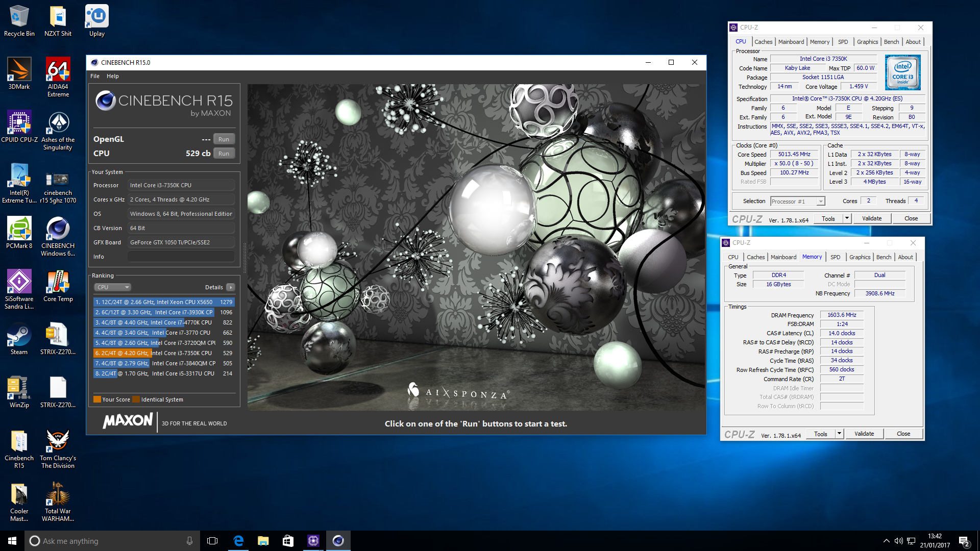Open About tab in bottom CPU-Z
Image resolution: width=980 pixels, height=551 pixels.
point(905,257)
